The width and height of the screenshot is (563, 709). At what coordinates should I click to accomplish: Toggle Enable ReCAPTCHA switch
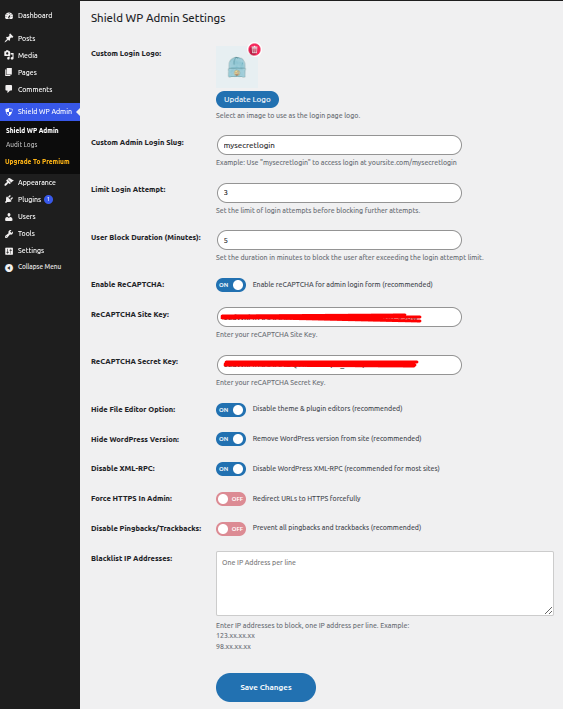231,285
